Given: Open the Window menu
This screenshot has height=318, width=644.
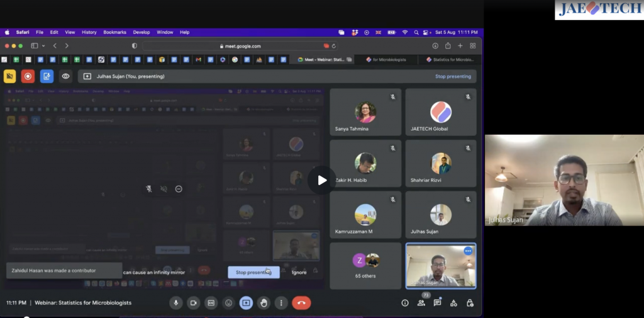Looking at the screenshot, I should (165, 32).
